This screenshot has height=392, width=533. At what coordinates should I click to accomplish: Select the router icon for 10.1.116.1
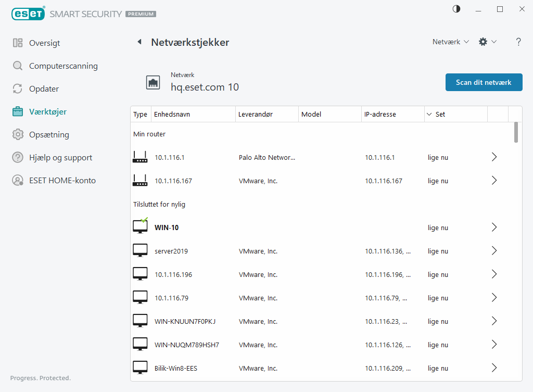point(140,157)
